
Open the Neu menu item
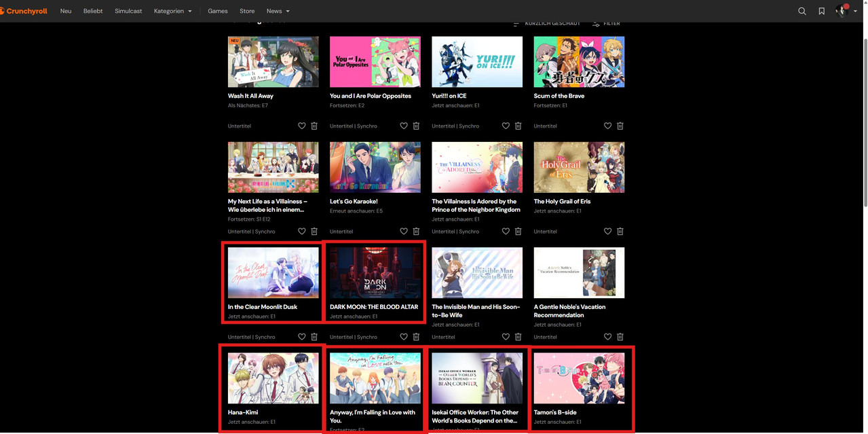(66, 11)
